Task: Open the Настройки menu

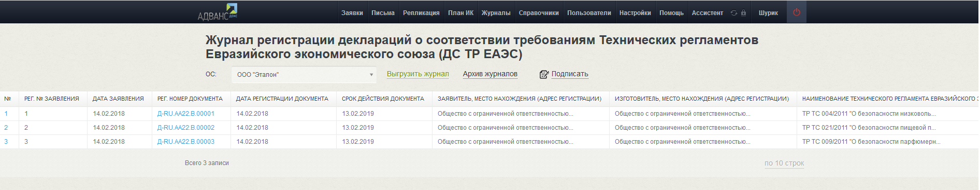Action: coord(635,13)
